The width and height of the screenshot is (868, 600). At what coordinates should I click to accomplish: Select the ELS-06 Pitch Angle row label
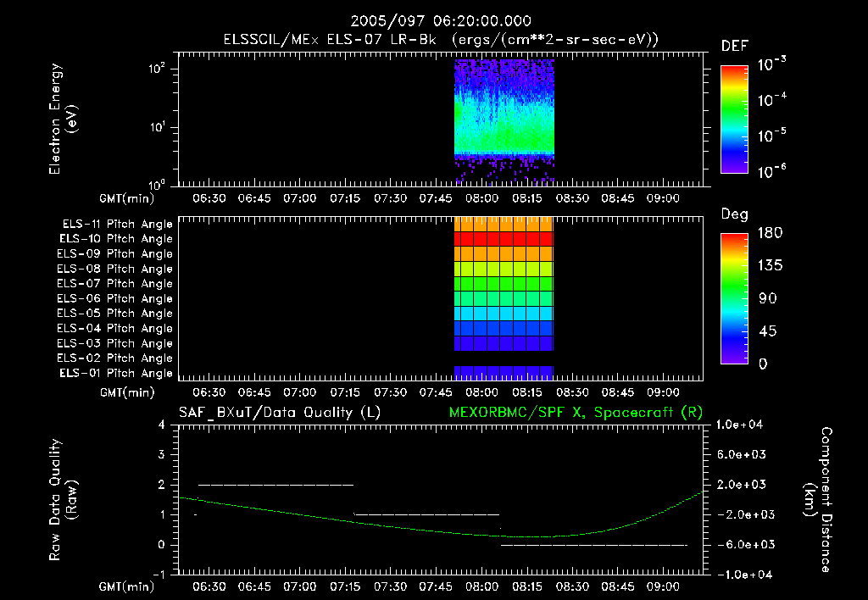(114, 299)
